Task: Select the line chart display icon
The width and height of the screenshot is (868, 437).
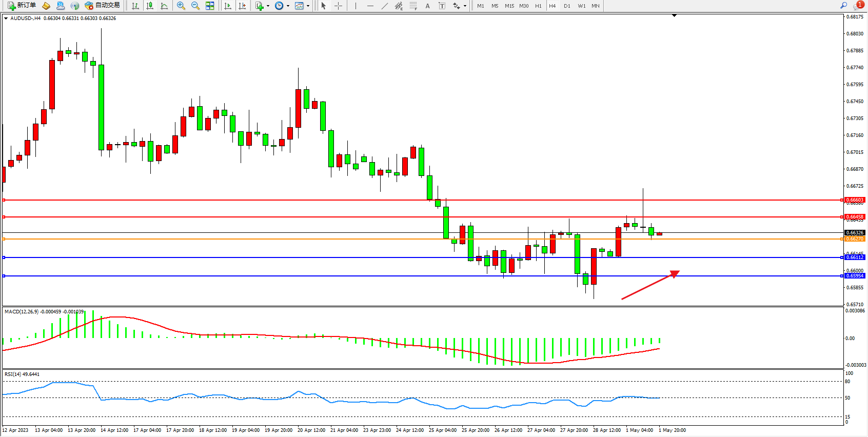Action: [x=164, y=6]
